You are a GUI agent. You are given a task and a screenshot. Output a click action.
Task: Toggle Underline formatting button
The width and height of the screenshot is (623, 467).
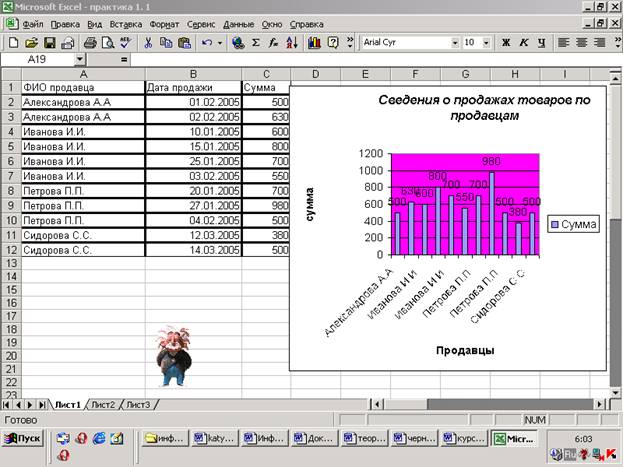coord(541,43)
